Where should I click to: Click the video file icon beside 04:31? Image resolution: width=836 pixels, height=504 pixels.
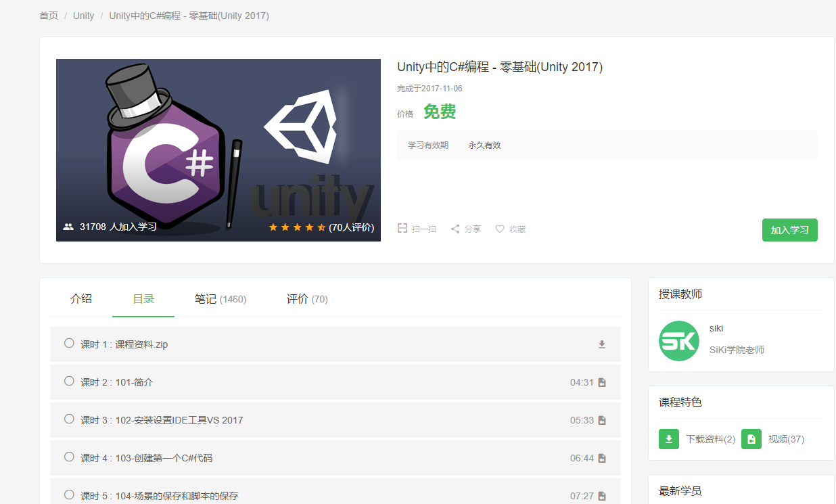602,382
